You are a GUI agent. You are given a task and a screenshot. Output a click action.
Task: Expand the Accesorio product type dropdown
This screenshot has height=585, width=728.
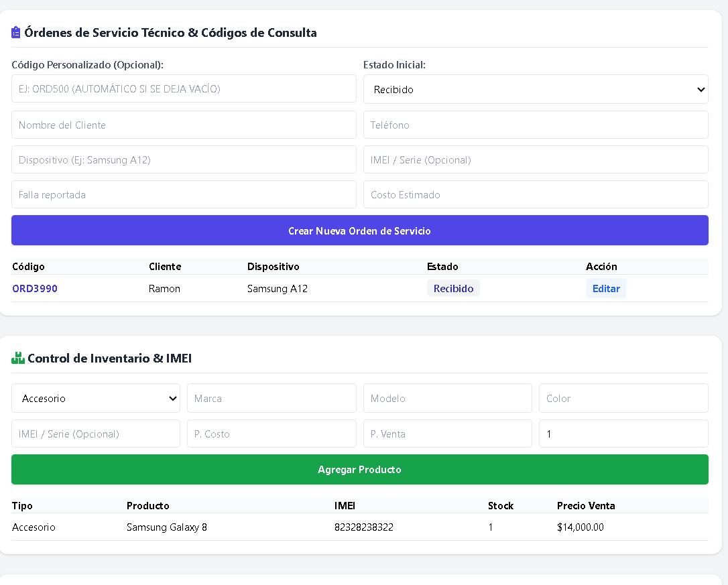96,398
